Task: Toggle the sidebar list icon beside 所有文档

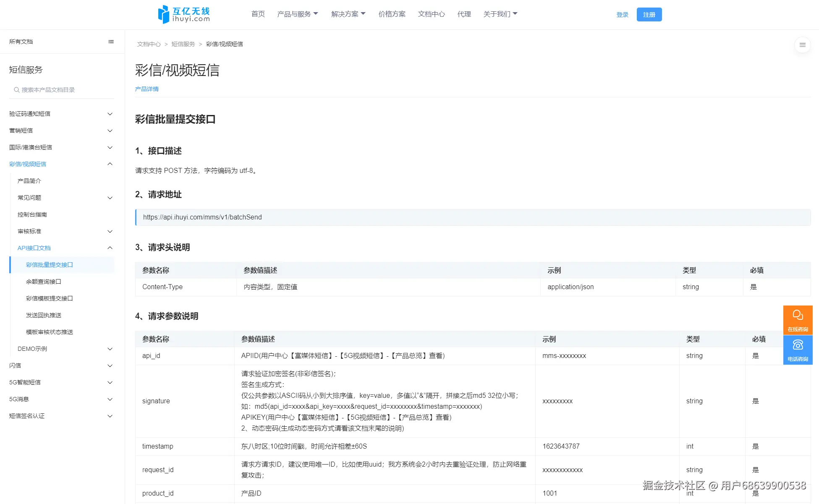Action: (x=111, y=42)
